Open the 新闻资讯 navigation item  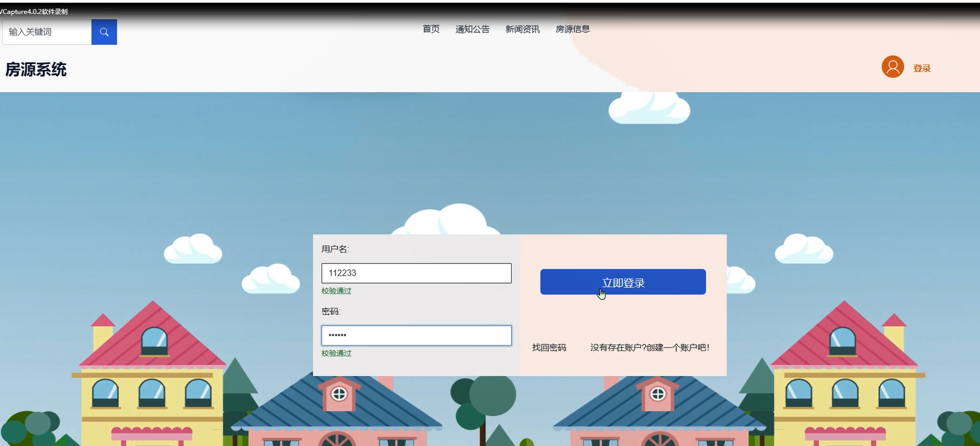point(522,29)
